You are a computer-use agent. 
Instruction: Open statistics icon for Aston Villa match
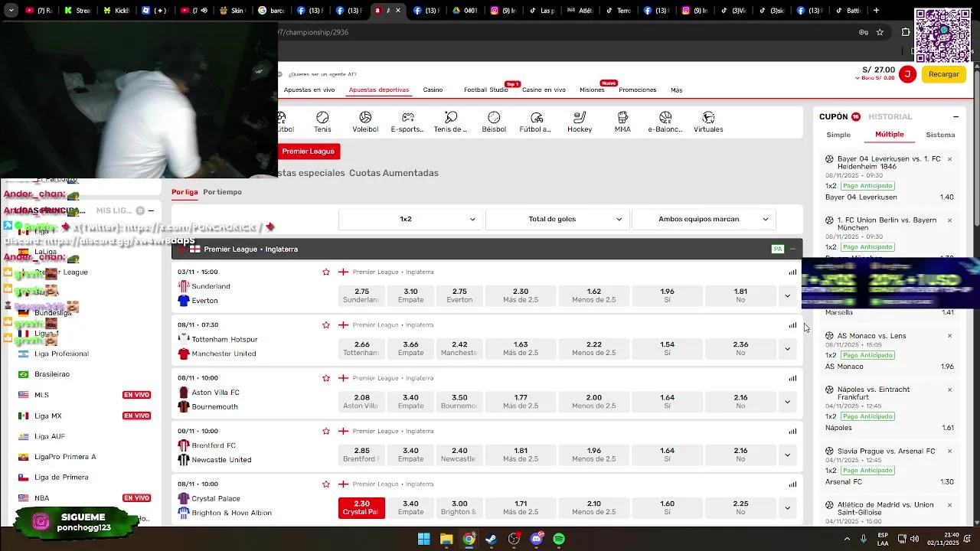792,378
